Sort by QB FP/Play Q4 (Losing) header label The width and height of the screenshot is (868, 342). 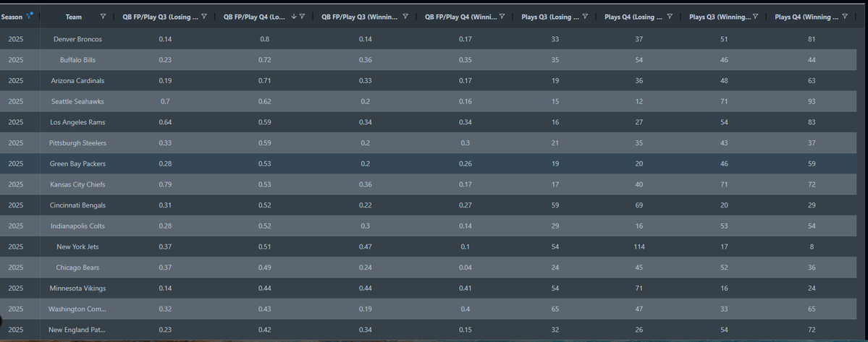tap(256, 17)
